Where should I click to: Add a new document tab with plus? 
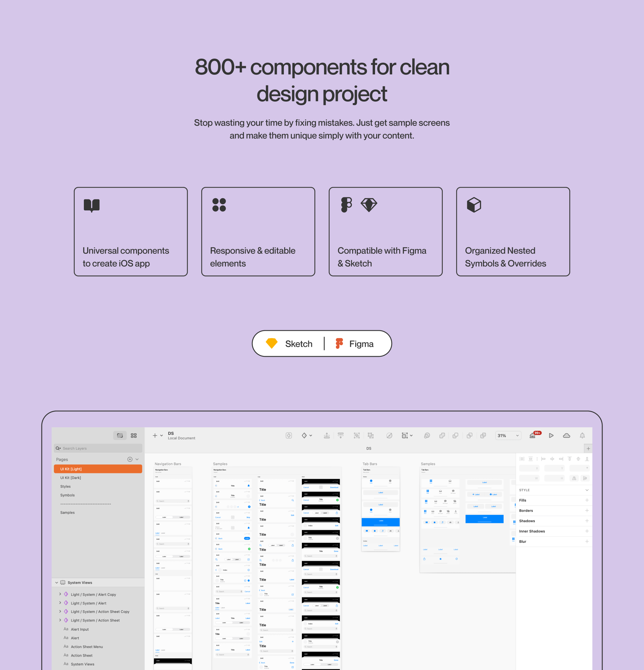pyautogui.click(x=588, y=449)
